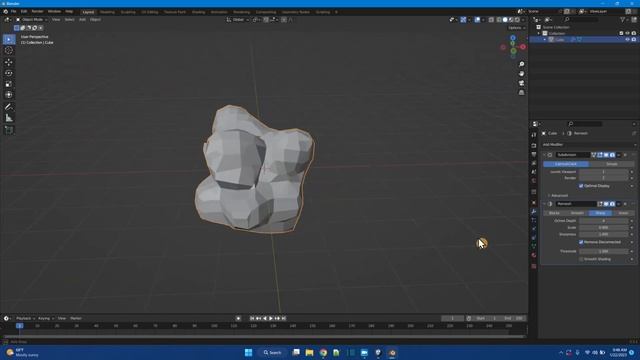Screen dimensions: 640x360
Task: Open the Texture properties tab icon
Action: point(533,266)
